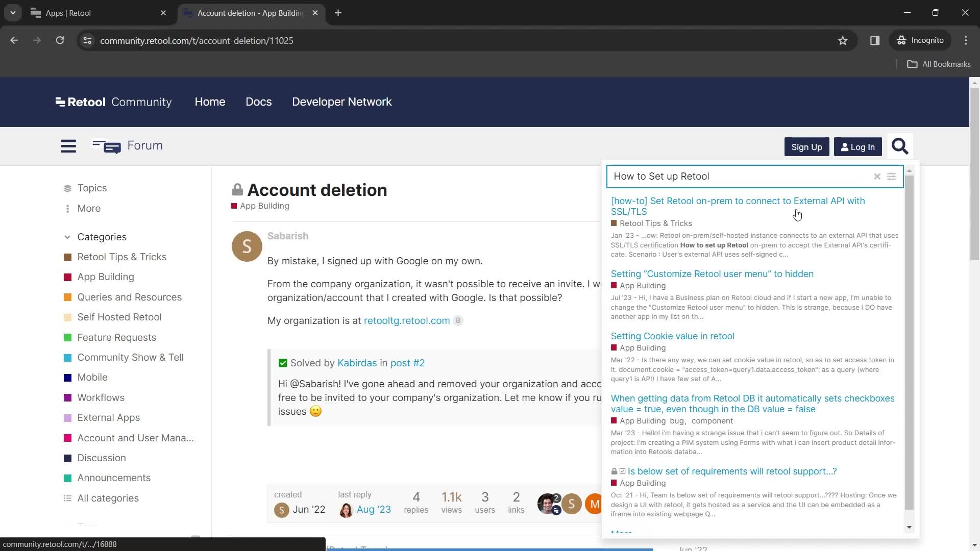Screen dimensions: 980x551
Task: Click the Sabarish username link
Action: [288, 236]
